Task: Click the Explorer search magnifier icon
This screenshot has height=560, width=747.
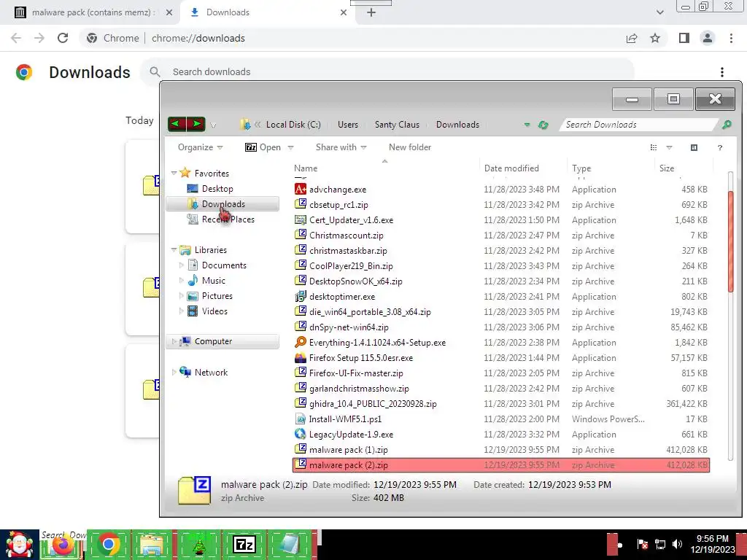Action: (x=727, y=124)
